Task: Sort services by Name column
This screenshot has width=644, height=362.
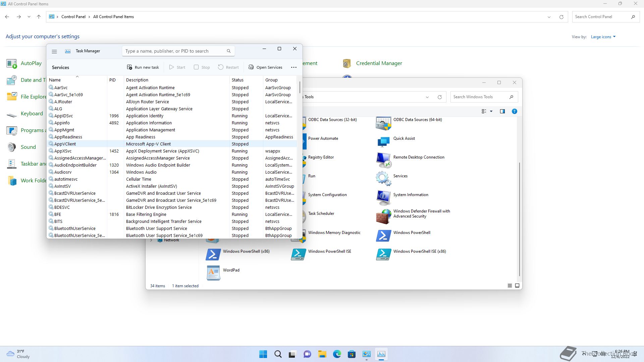Action: 77,80
